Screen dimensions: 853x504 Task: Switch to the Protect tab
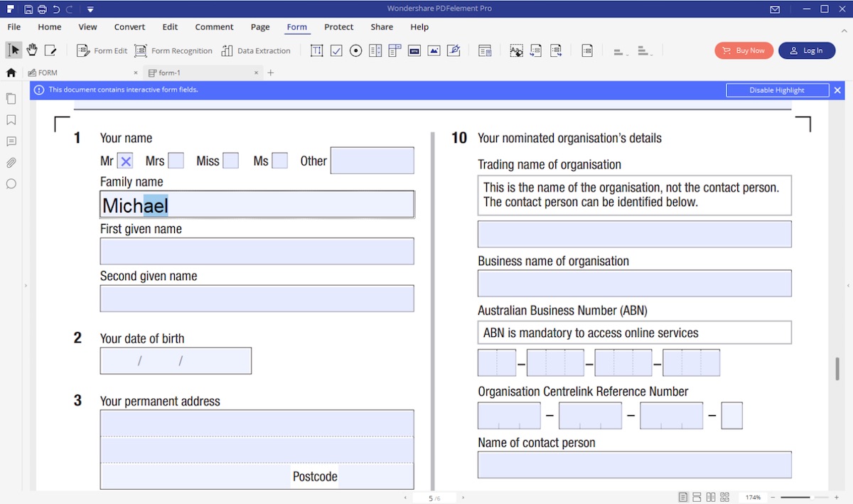pyautogui.click(x=338, y=27)
